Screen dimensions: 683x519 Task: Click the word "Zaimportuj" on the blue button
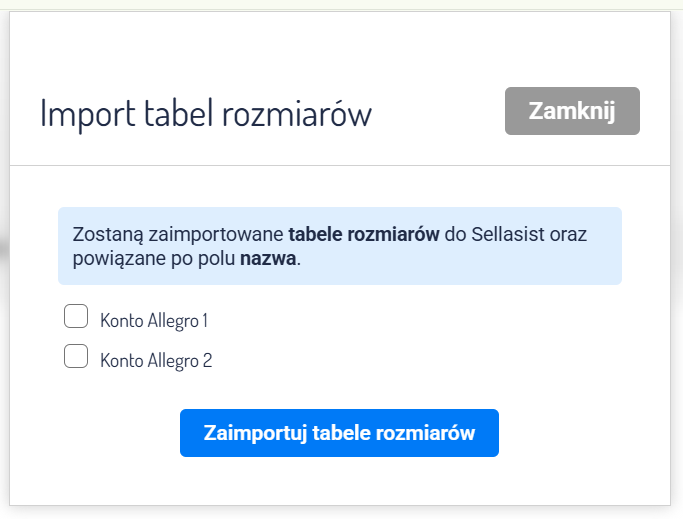click(256, 433)
